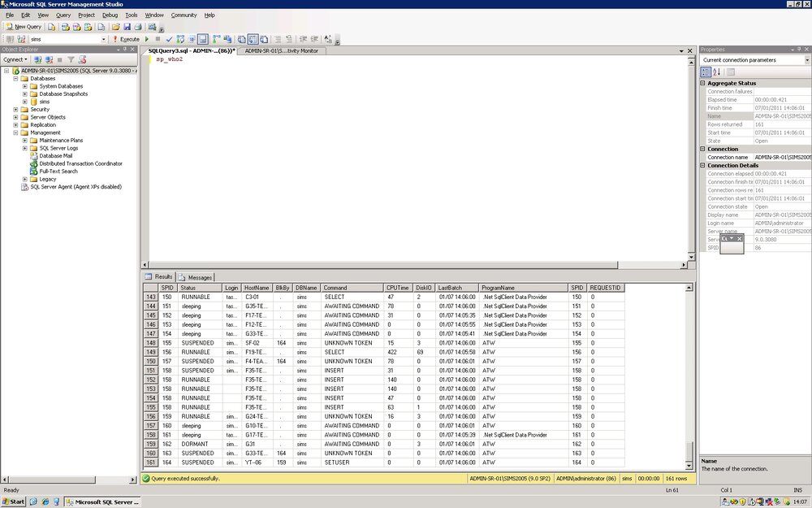This screenshot has height=508, width=812.
Task: Switch to the SQLQuery3.sql tab
Action: [192, 50]
